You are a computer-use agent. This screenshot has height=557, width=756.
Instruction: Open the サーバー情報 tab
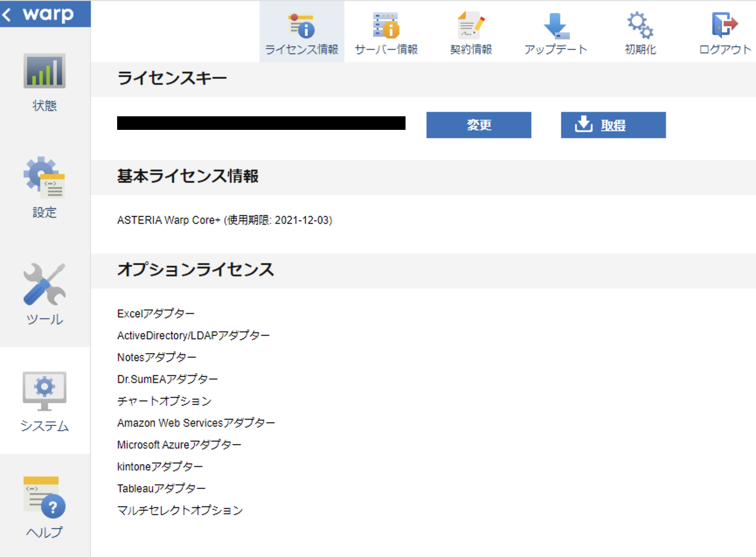(x=386, y=34)
